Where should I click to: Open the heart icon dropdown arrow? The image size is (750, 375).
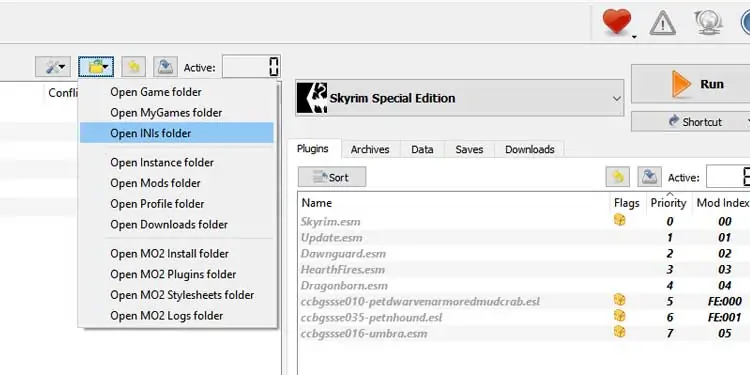(x=634, y=36)
